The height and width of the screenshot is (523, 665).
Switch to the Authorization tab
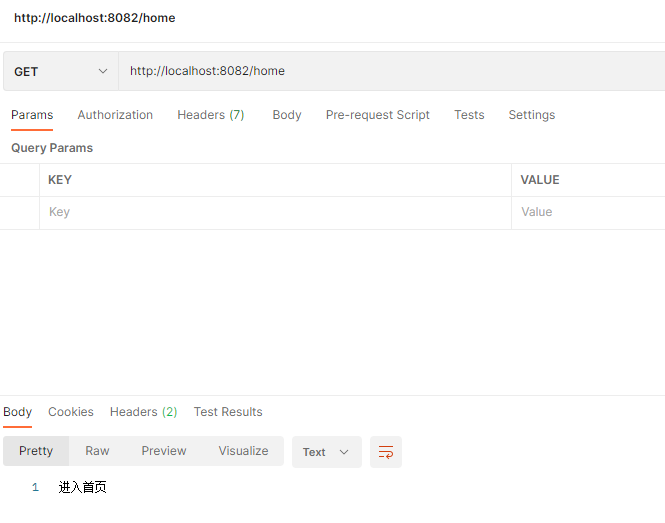[115, 115]
